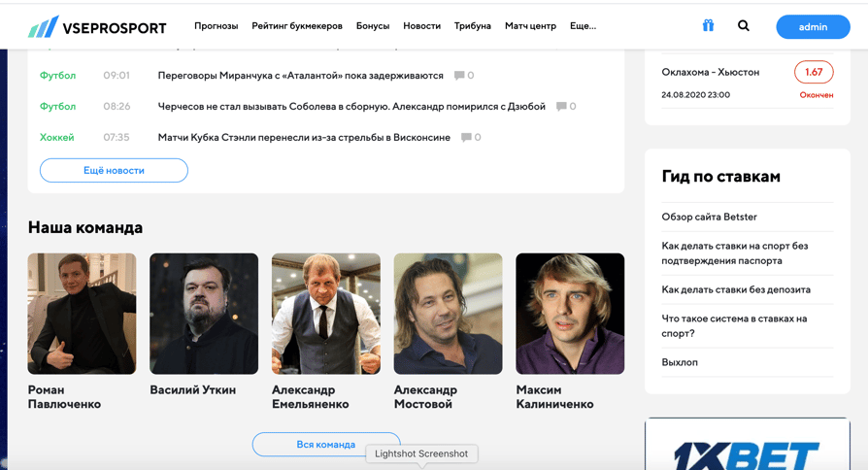Click comment bubble on Кубок Стэнли news
The image size is (868, 470).
point(466,137)
